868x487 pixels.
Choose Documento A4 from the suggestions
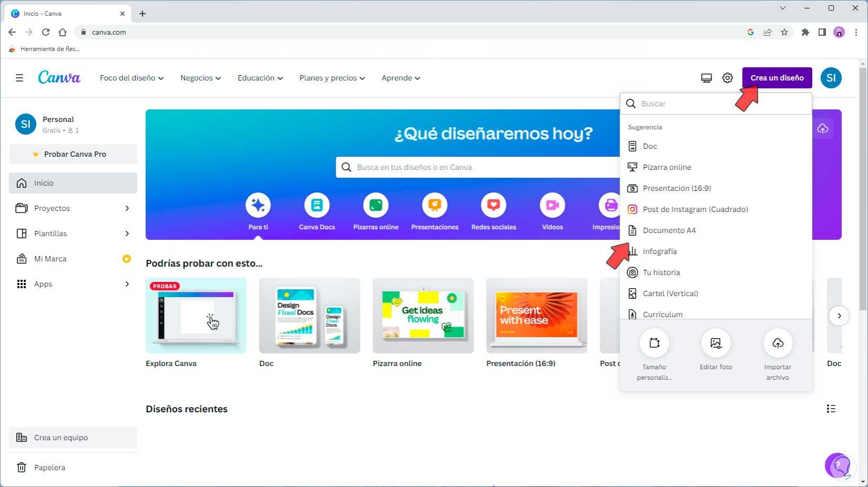point(716,230)
